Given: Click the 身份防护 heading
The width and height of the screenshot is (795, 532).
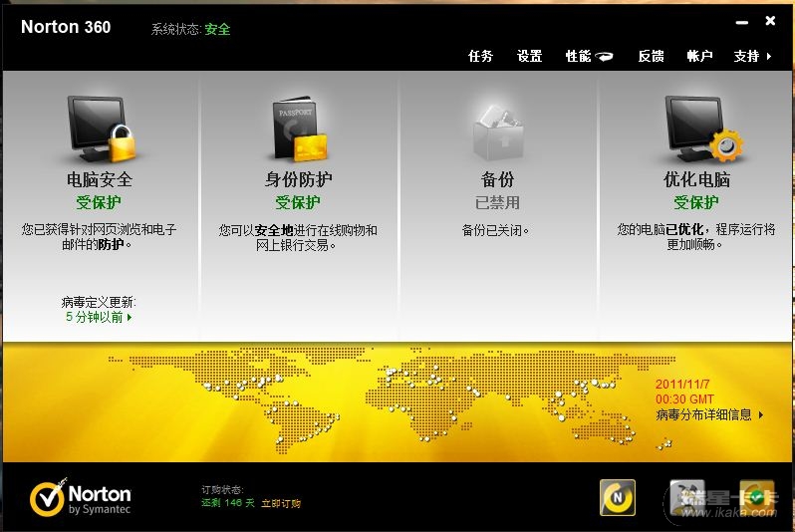Looking at the screenshot, I should coord(298,179).
